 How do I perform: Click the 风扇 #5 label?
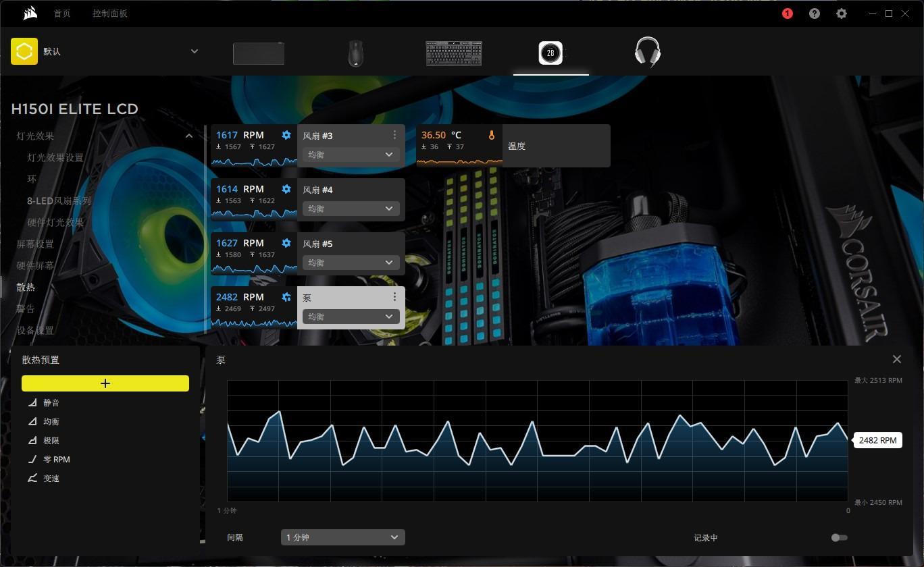tap(317, 244)
